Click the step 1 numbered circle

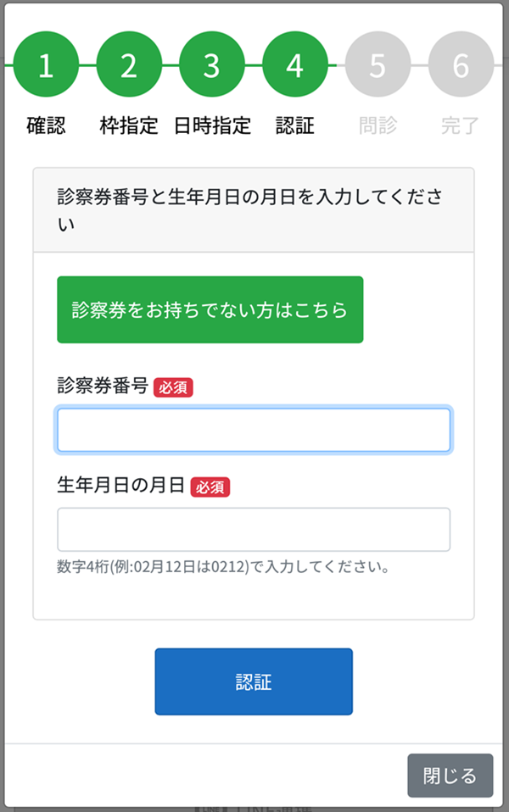46,65
